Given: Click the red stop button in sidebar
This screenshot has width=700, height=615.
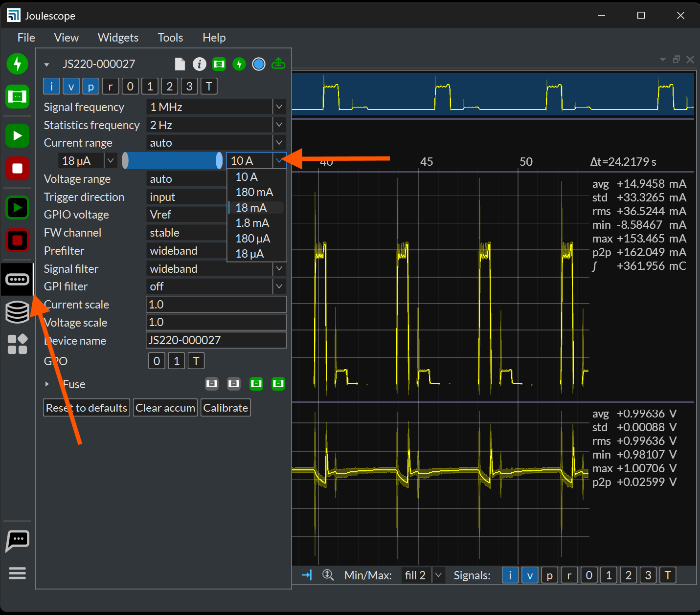Looking at the screenshot, I should pyautogui.click(x=17, y=169).
